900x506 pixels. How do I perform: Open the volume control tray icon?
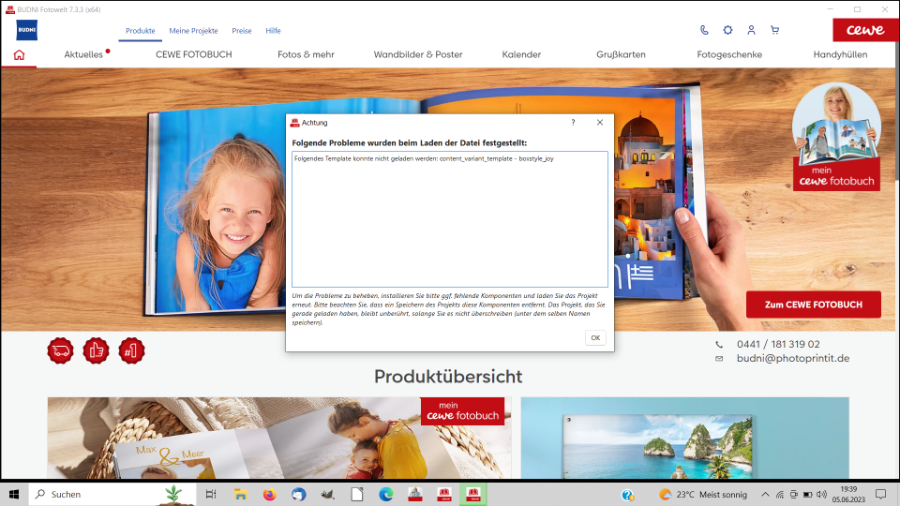click(822, 494)
